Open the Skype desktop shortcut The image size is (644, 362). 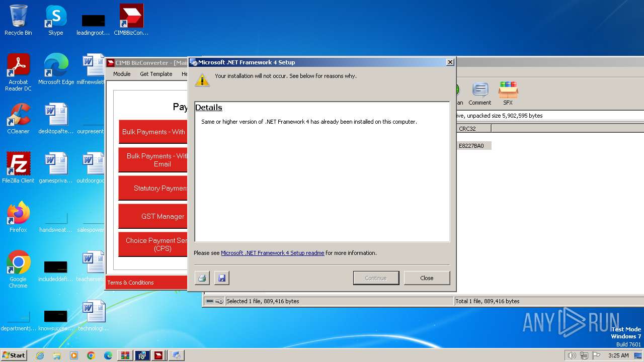point(56,20)
